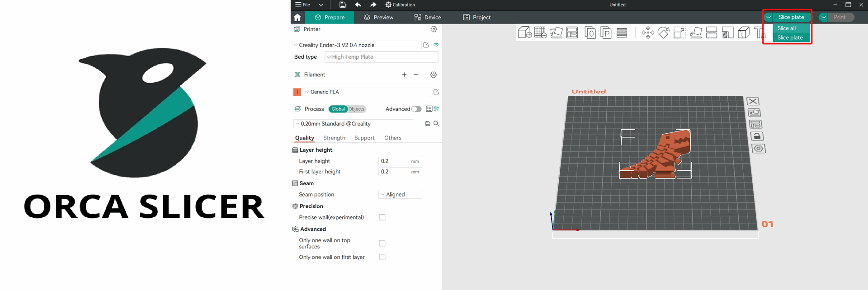Open the Generic PLA filament dropdown
The height and width of the screenshot is (290, 868).
(367, 92)
